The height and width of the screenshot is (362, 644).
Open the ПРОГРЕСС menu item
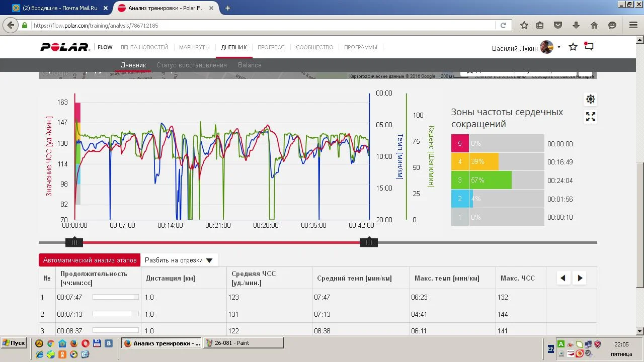271,47
